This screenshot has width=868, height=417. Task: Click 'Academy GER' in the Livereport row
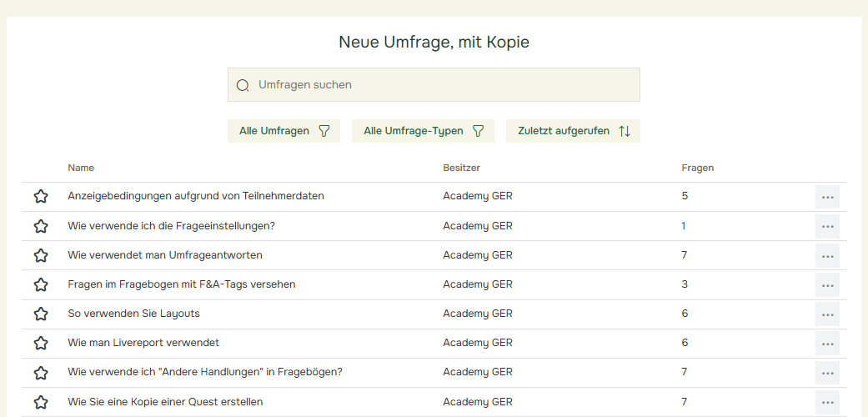point(478,344)
